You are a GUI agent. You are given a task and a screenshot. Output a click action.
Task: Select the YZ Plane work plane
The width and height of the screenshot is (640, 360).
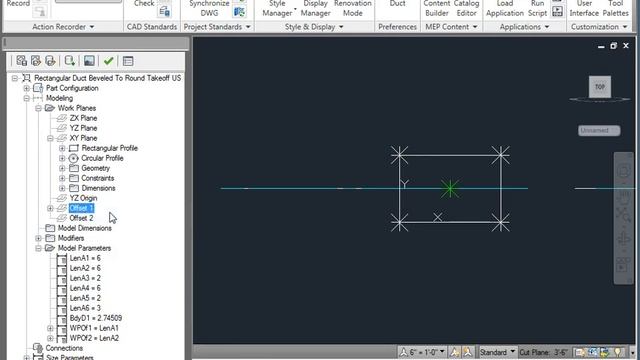83,128
